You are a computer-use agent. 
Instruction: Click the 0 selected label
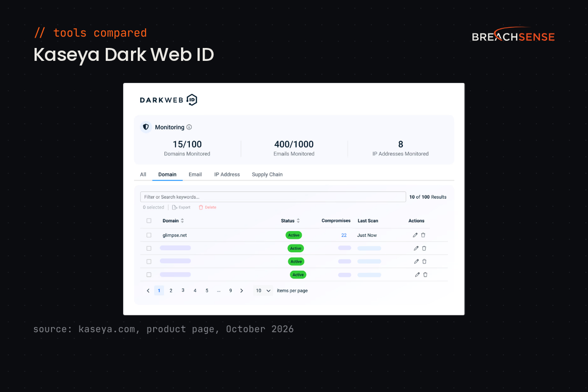point(153,207)
